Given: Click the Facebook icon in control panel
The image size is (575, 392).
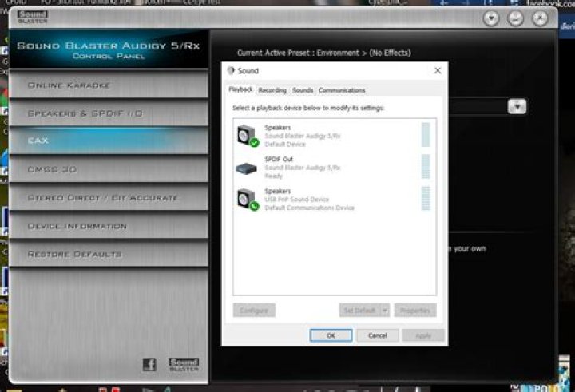Looking at the screenshot, I should coord(149,365).
